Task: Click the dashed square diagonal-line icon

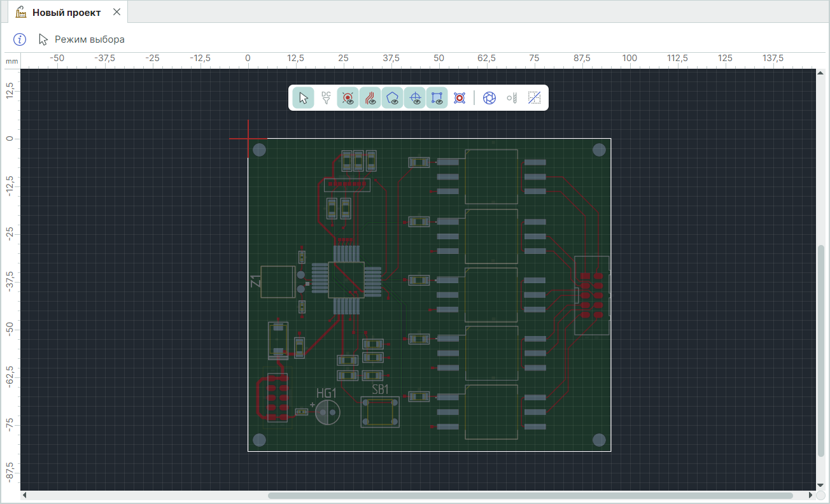Action: coord(535,98)
